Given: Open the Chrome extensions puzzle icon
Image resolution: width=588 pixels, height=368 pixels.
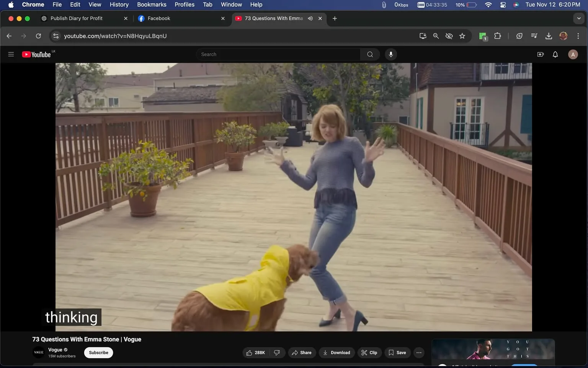Looking at the screenshot, I should point(498,36).
